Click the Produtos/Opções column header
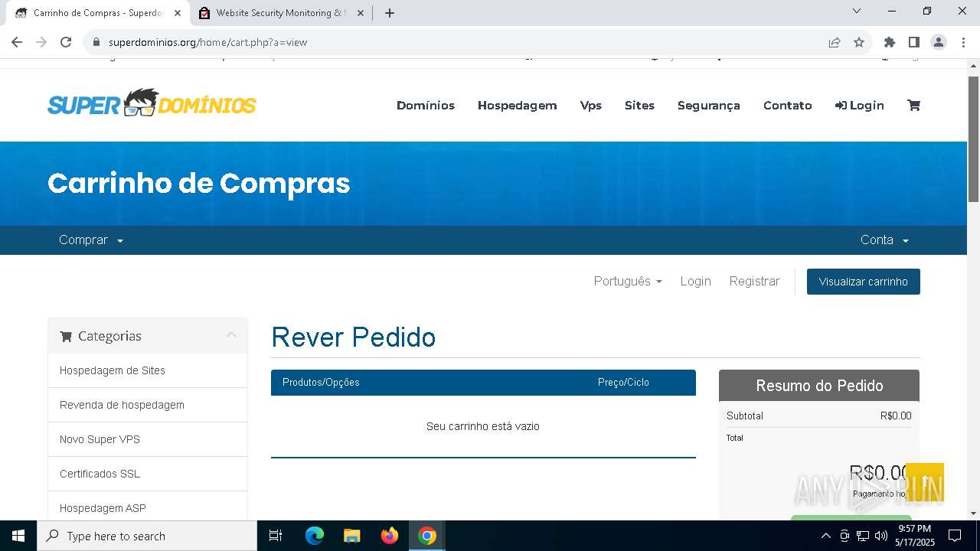The height and width of the screenshot is (551, 980). pos(321,383)
